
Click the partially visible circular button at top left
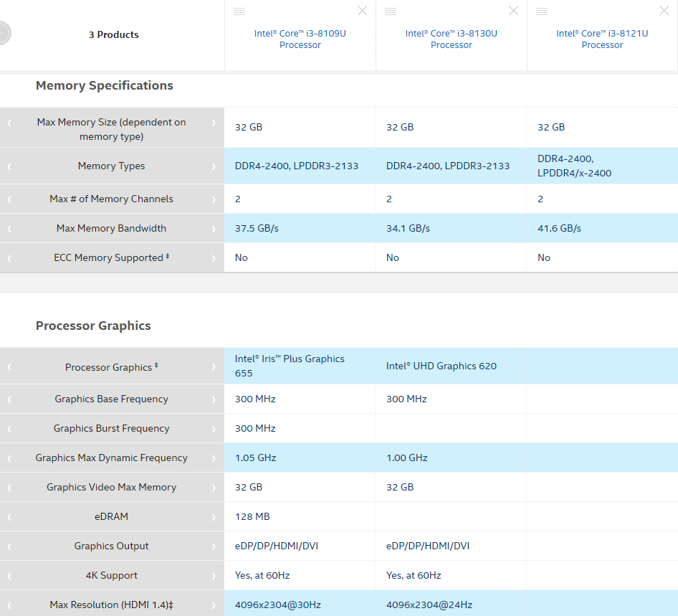click(x=4, y=33)
